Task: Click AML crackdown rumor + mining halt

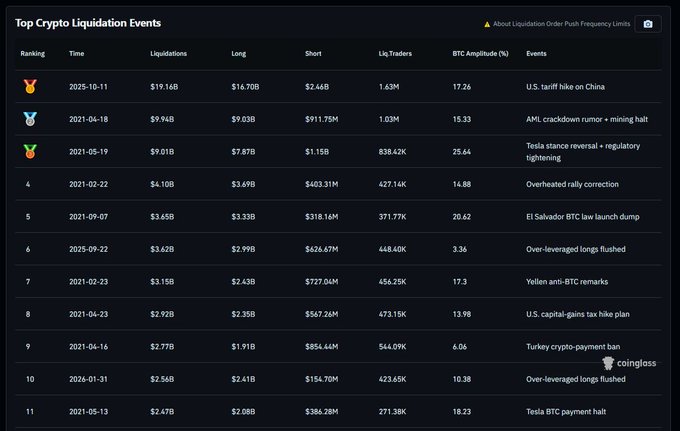Action: (x=587, y=119)
